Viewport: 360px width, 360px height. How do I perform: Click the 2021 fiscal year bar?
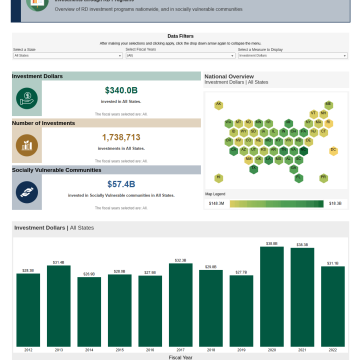(x=302, y=297)
